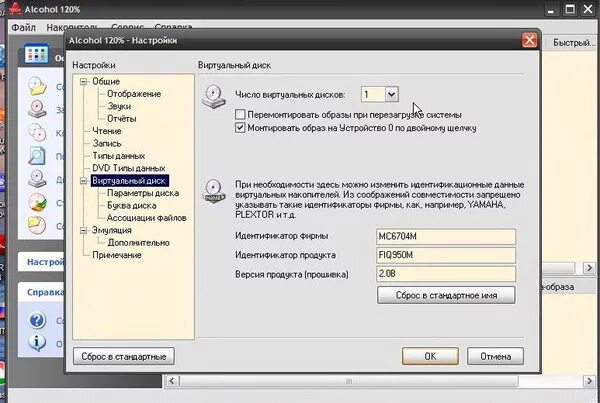600x403 pixels.
Task: Uncheck Монтировать образ на Устройство 0 checkbox
Action: [240, 127]
